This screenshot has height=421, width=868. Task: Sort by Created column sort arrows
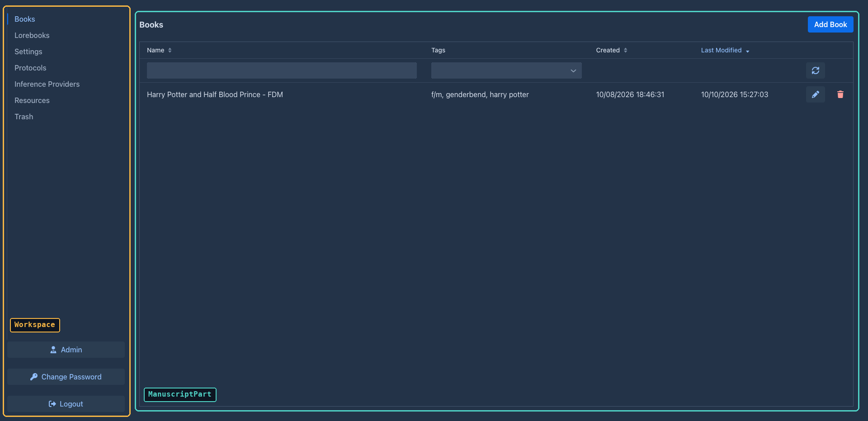[625, 50]
